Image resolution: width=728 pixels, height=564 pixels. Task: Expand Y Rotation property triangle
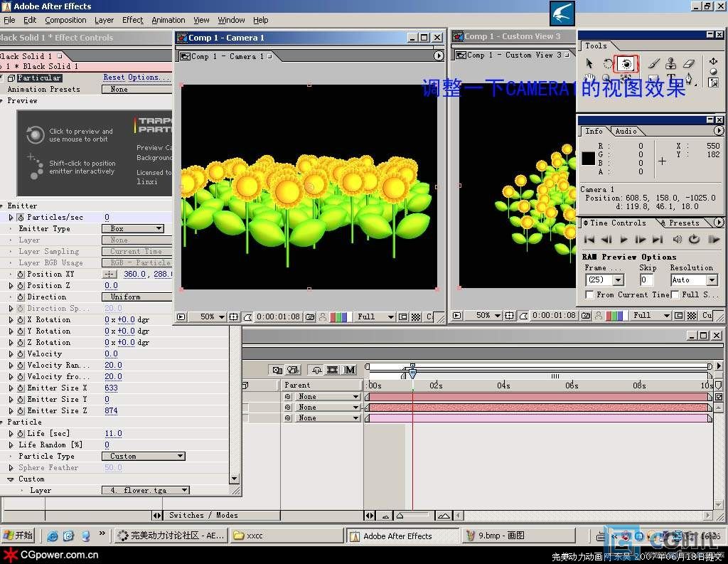tap(11, 331)
